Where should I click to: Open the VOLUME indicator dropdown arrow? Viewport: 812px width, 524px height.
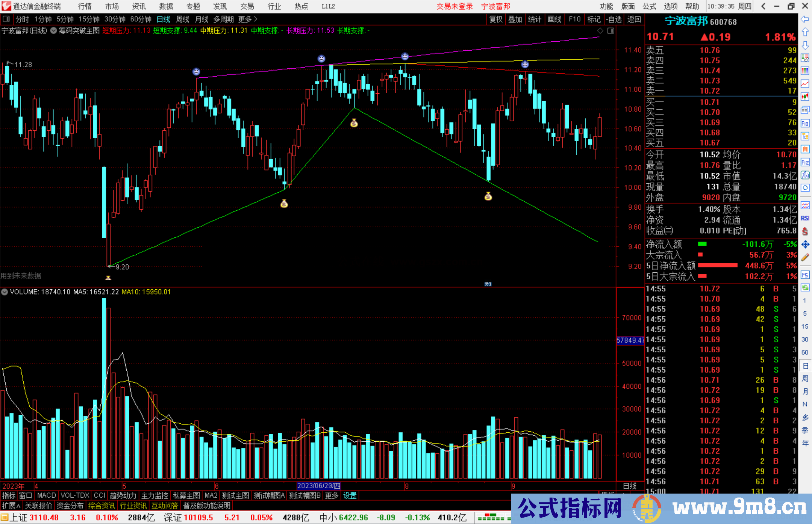coord(5,292)
